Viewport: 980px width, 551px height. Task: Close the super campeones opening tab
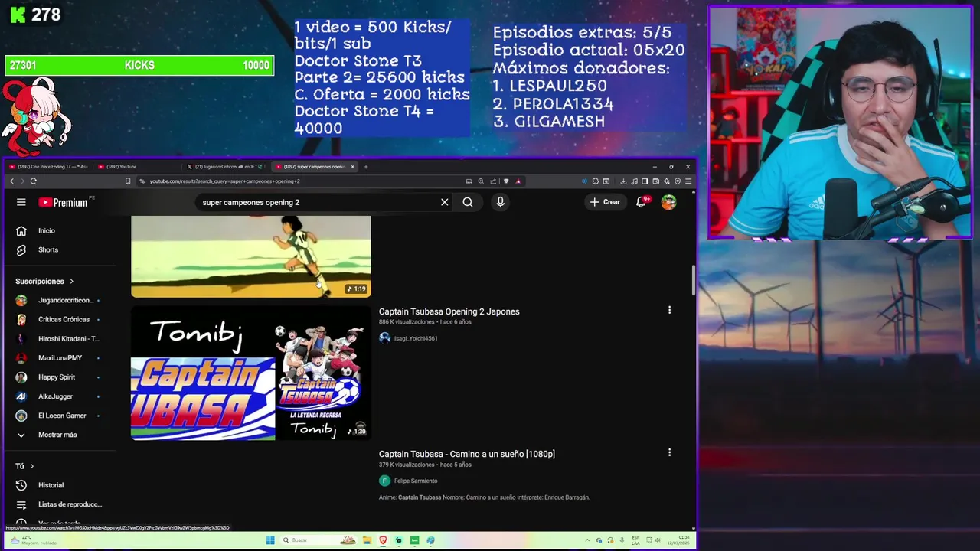353,166
